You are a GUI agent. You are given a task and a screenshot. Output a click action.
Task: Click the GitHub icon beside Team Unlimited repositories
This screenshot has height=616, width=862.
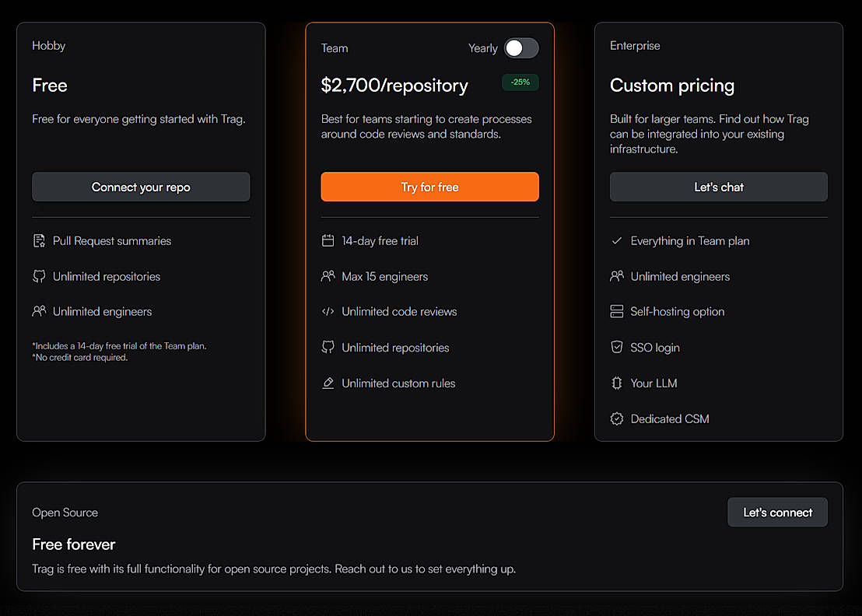(328, 348)
